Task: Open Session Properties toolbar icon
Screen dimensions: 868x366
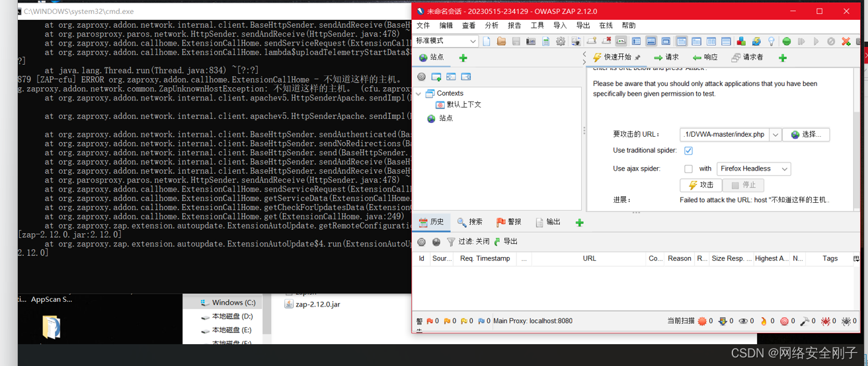Action: tap(545, 41)
